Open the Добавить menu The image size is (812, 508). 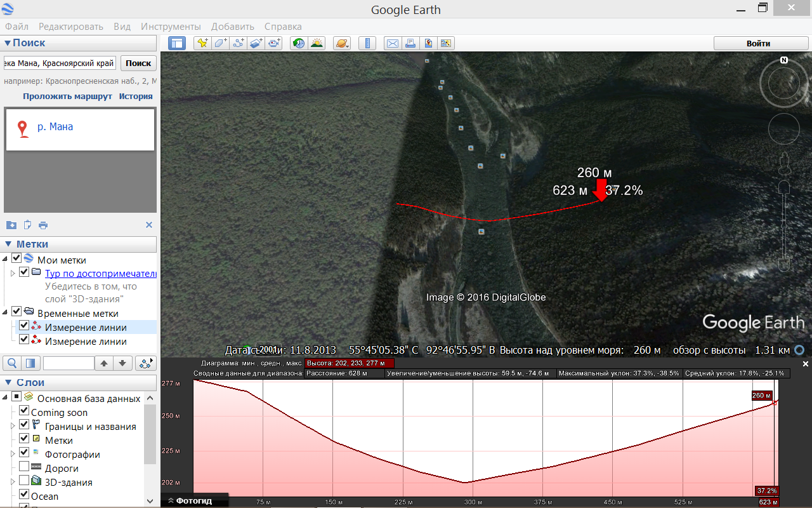[233, 27]
